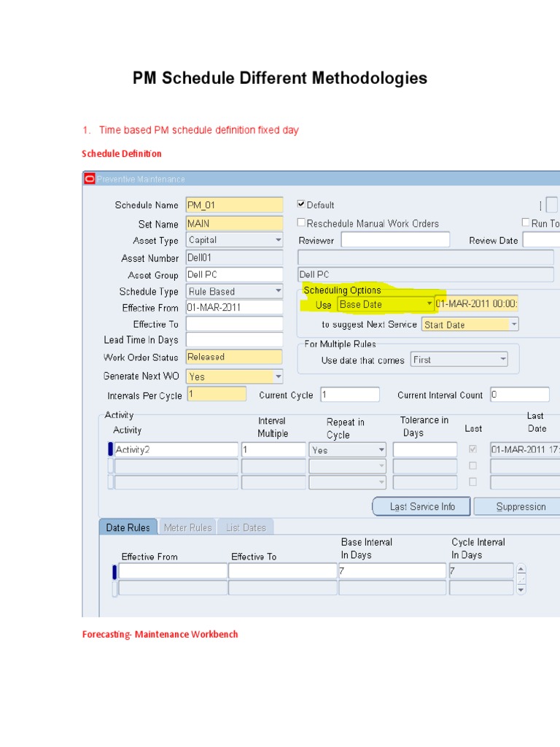
Task: Switch to the Meter Rules tab
Action: pyautogui.click(x=187, y=527)
